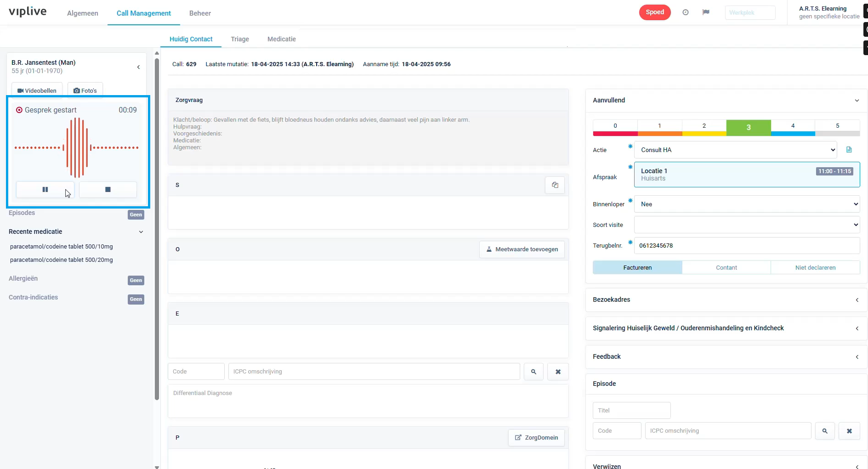Select the Contant payment option

point(726,267)
